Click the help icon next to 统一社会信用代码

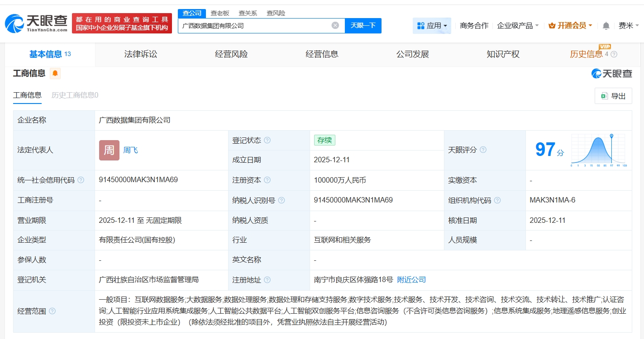(x=81, y=180)
